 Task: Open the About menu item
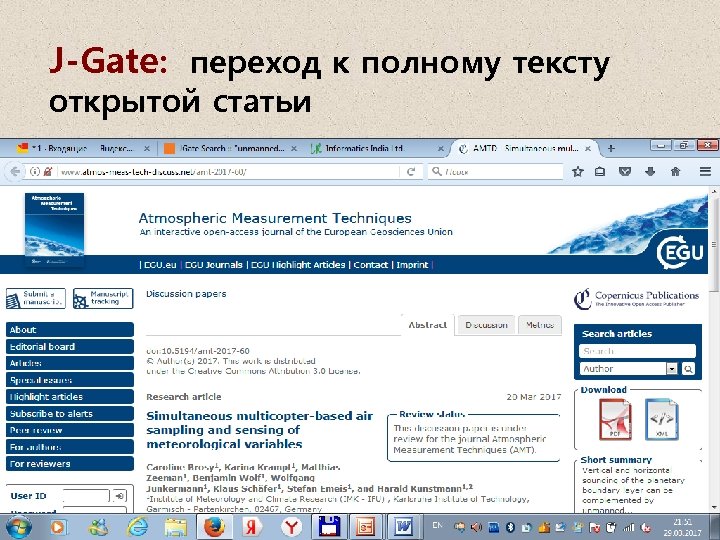click(x=70, y=330)
